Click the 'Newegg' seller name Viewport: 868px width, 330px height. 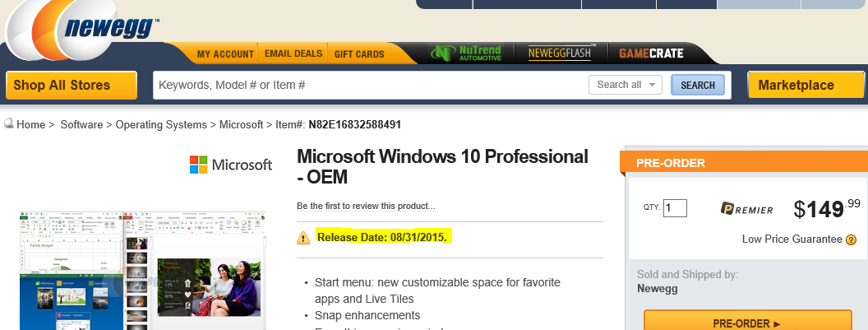tap(657, 289)
